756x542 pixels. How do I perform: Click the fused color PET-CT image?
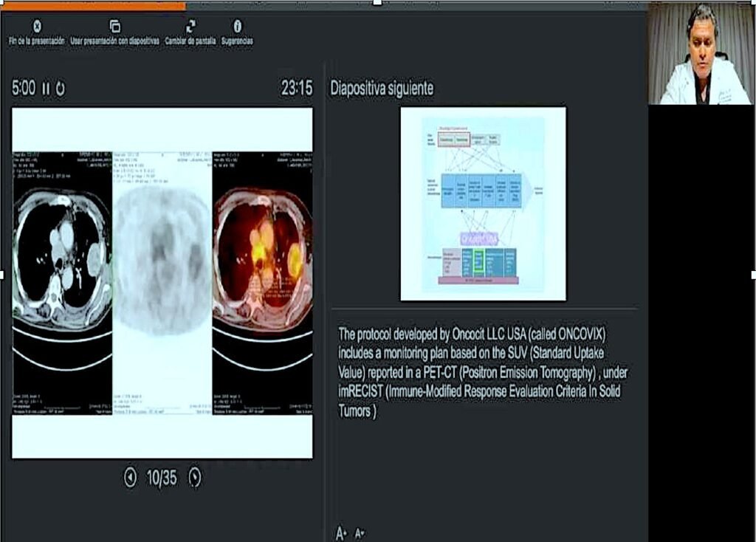(262, 258)
